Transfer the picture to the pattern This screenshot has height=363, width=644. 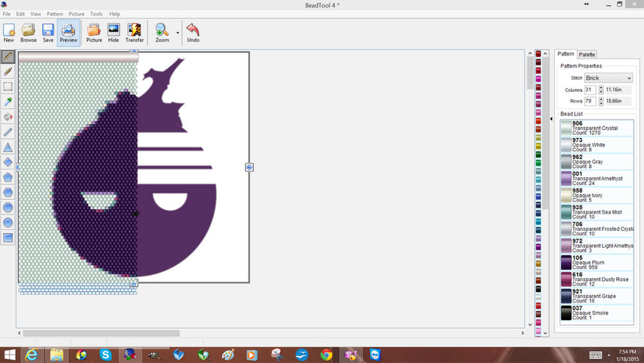[x=135, y=33]
